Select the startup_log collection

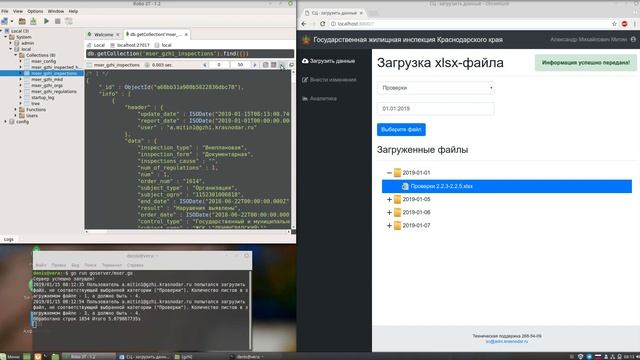click(42, 98)
